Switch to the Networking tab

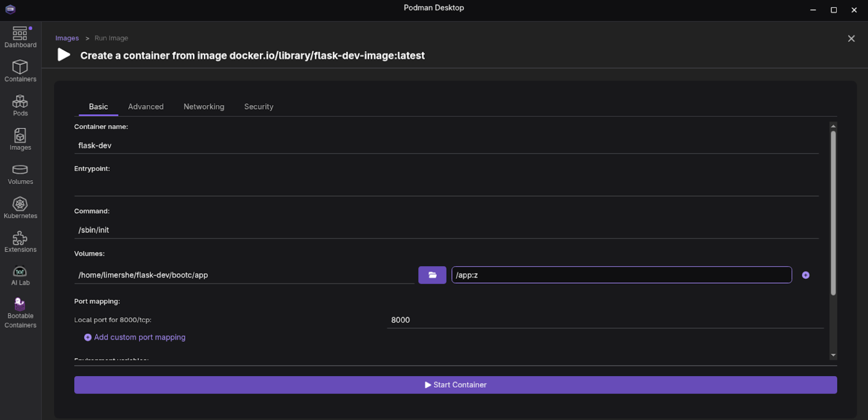[x=204, y=107]
